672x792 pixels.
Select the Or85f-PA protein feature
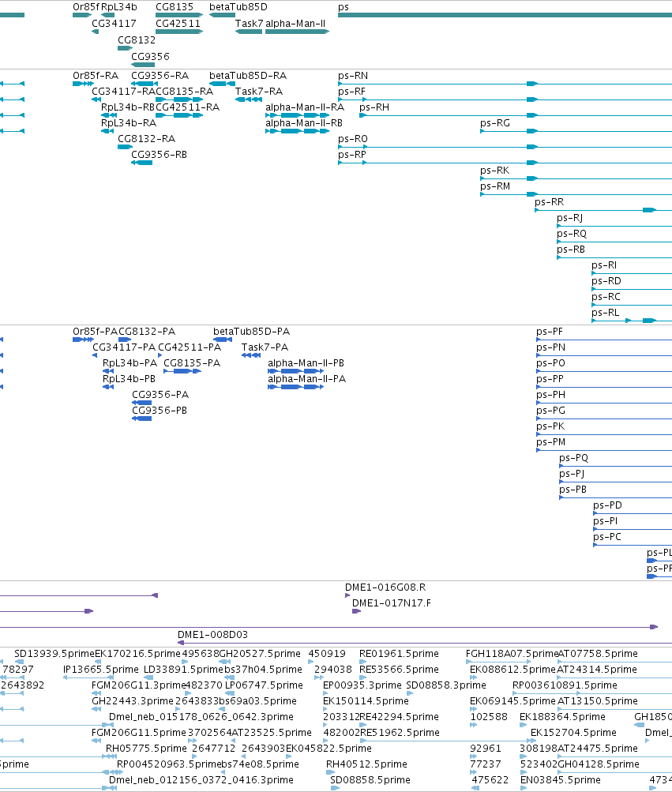[84, 340]
